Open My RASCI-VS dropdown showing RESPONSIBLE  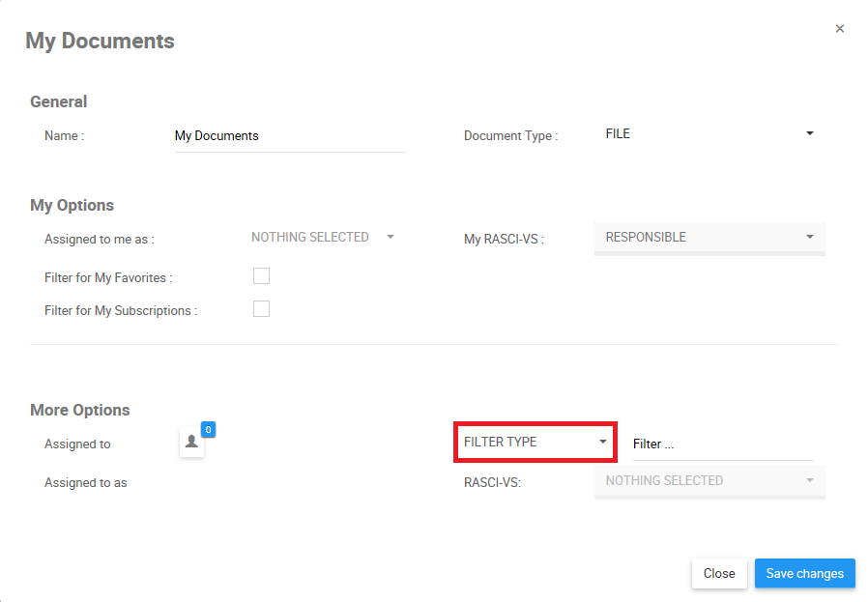[709, 237]
